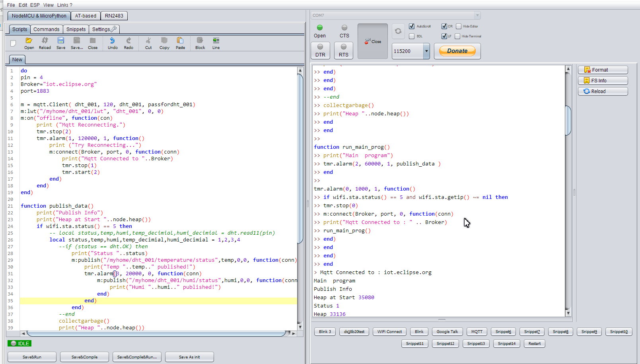The height and width of the screenshot is (364, 640).
Task: Paste clipboard into the editor
Action: pyautogui.click(x=180, y=43)
